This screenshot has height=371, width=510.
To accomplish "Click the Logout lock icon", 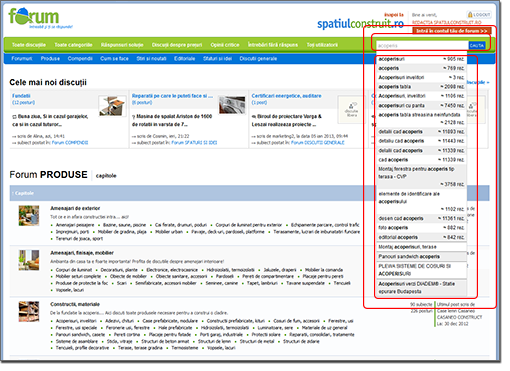I will (x=470, y=15).
